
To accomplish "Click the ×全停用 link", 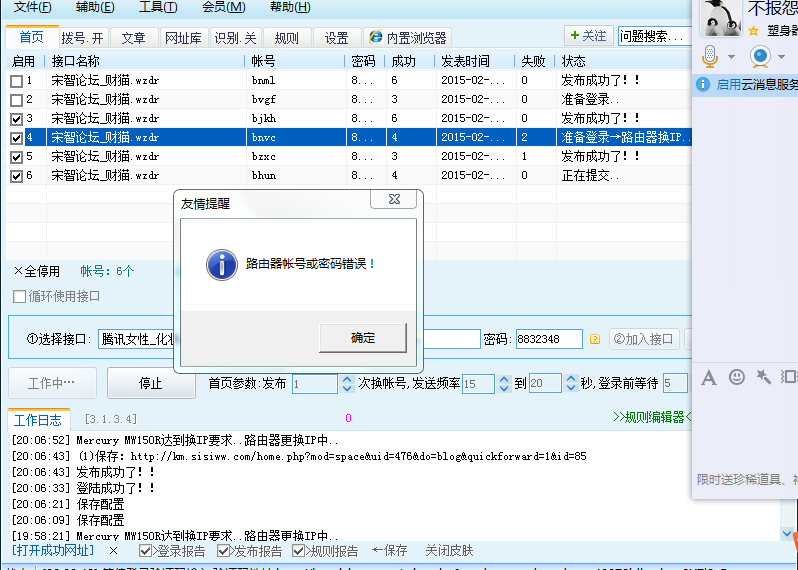I will [37, 271].
